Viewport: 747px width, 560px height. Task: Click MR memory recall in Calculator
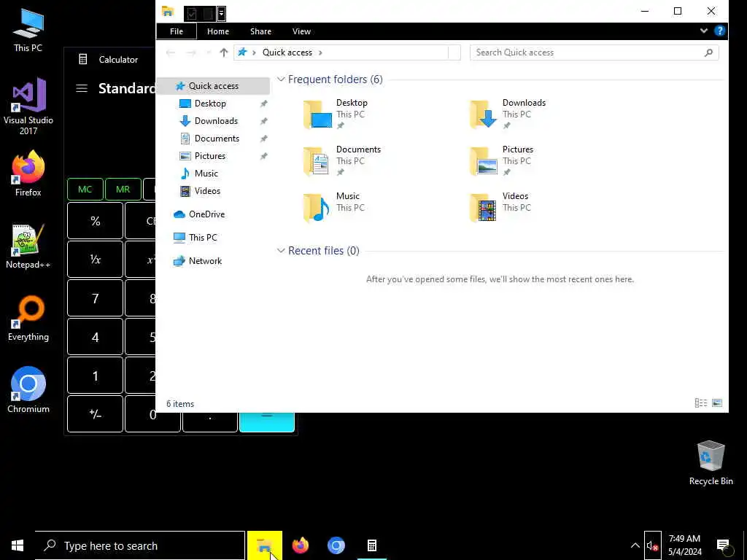click(123, 189)
